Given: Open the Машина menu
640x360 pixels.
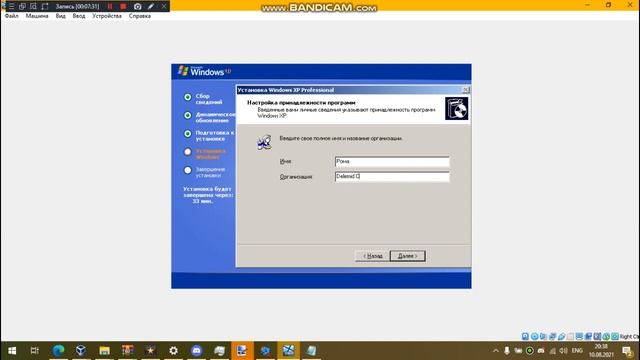Looking at the screenshot, I should 37,16.
